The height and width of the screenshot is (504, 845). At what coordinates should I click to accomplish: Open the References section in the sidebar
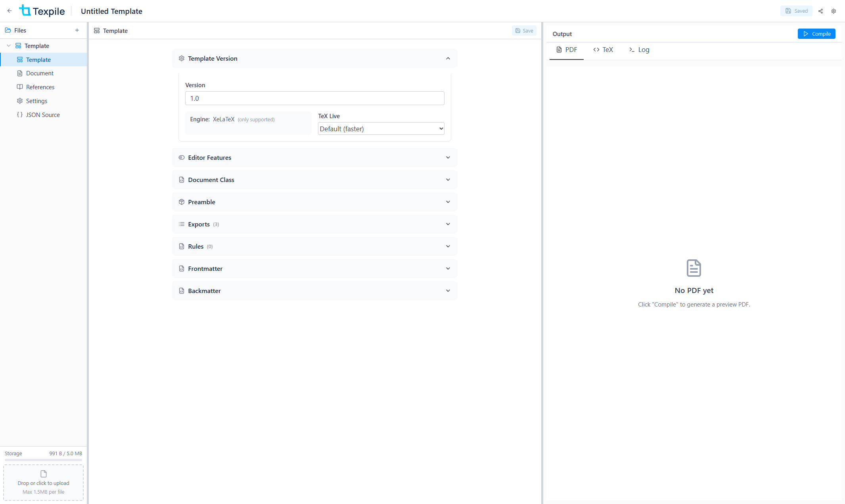click(x=40, y=87)
